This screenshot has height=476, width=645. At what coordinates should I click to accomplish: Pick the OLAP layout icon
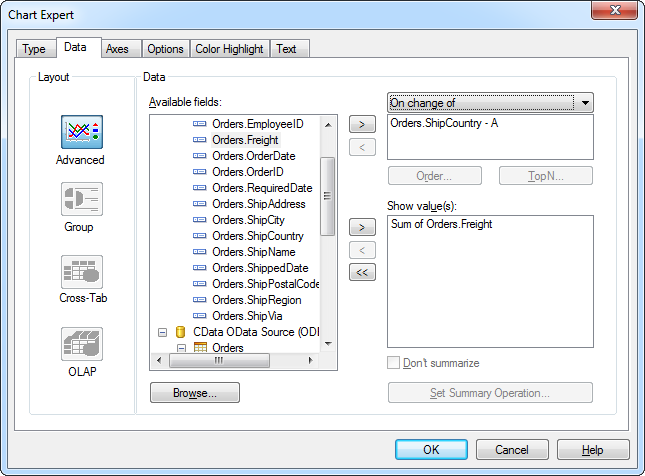click(x=82, y=344)
